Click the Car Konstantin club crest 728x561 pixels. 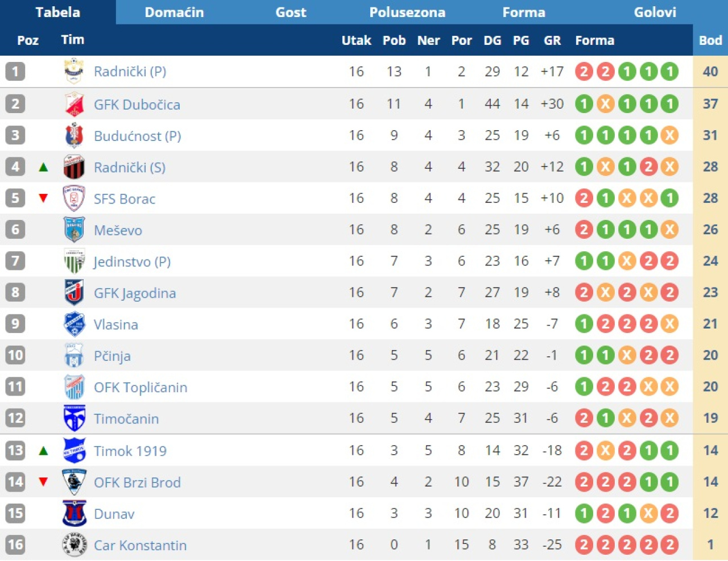[74, 545]
